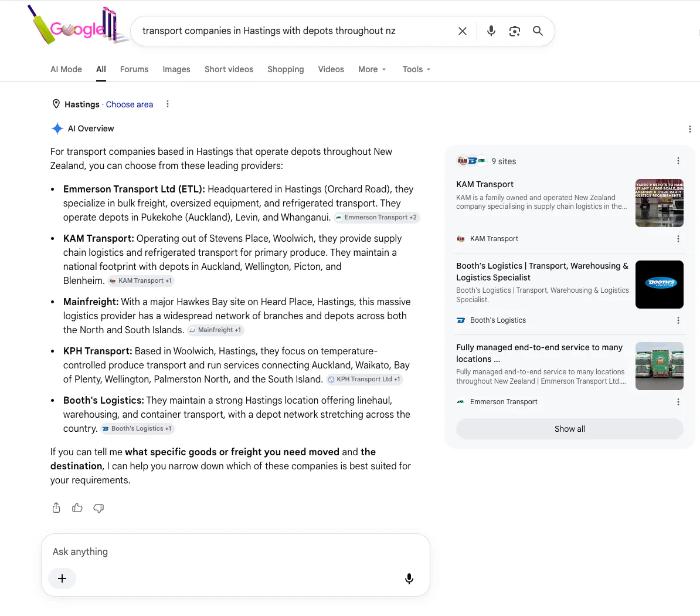Open three-dot menu for Booth's Logistics source
Viewport: 700px width, 616px height.
tap(678, 320)
